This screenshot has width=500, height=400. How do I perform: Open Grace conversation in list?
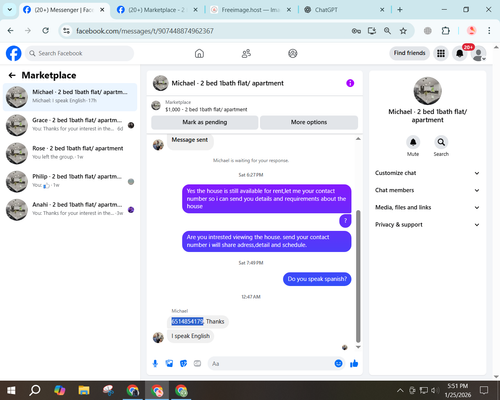[70, 125]
